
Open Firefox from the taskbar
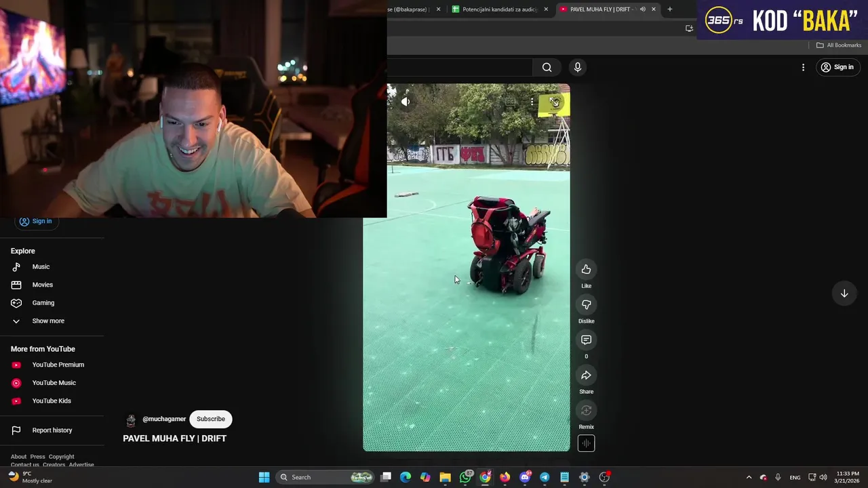coord(505,477)
